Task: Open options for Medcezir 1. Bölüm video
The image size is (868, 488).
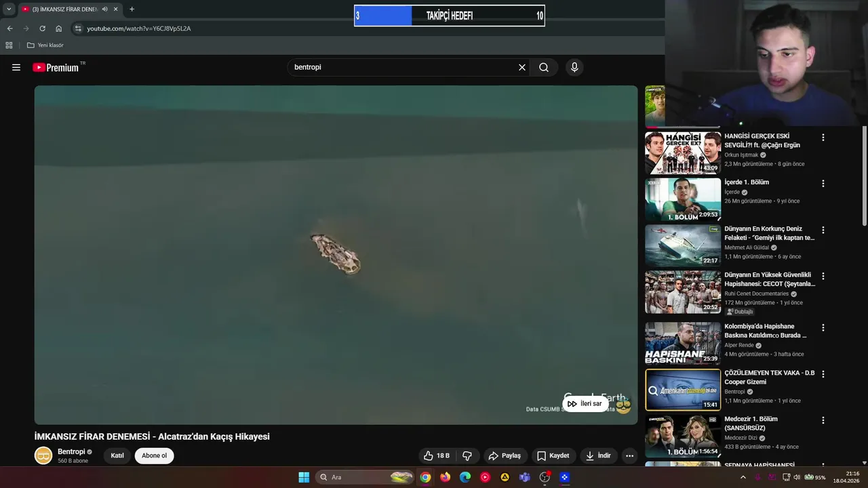Action: point(823,420)
